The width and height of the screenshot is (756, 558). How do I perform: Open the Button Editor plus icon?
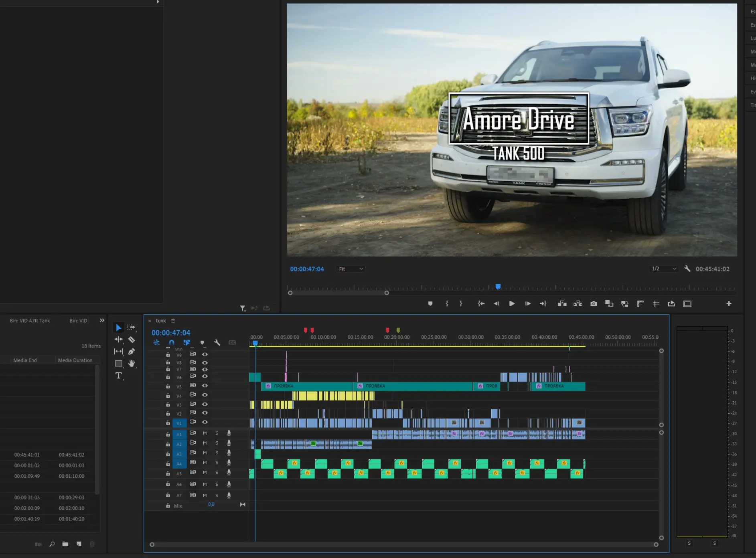(729, 303)
